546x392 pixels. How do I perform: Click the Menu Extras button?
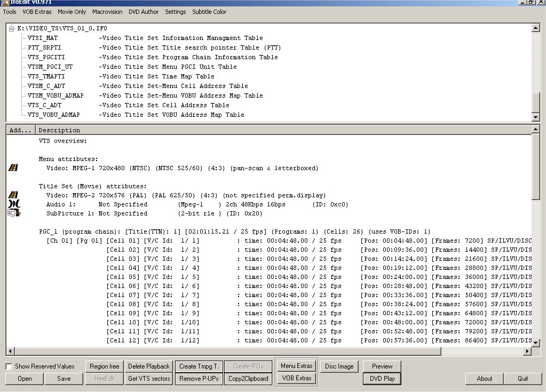[x=297, y=366]
